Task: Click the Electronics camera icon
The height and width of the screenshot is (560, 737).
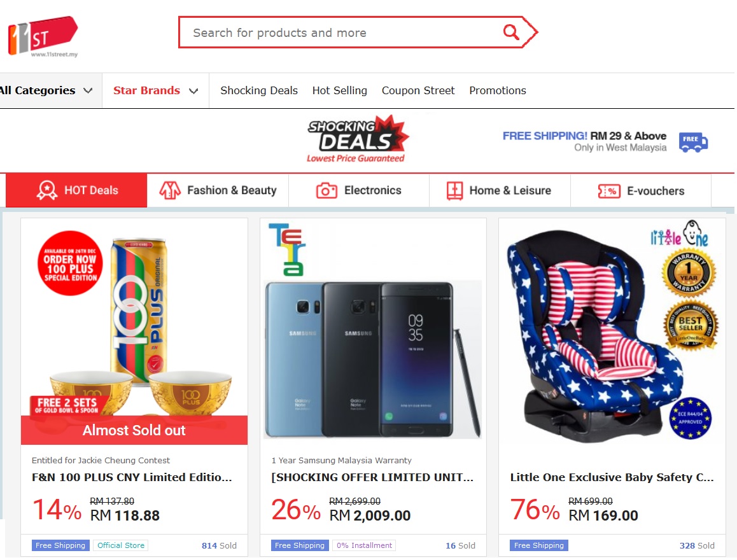Action: 326,190
